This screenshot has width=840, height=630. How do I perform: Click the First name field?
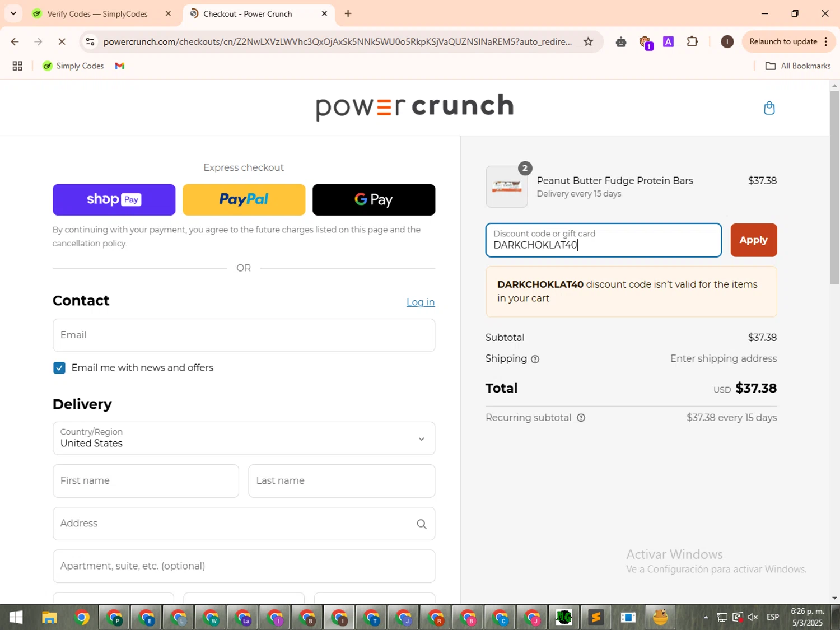tap(146, 481)
